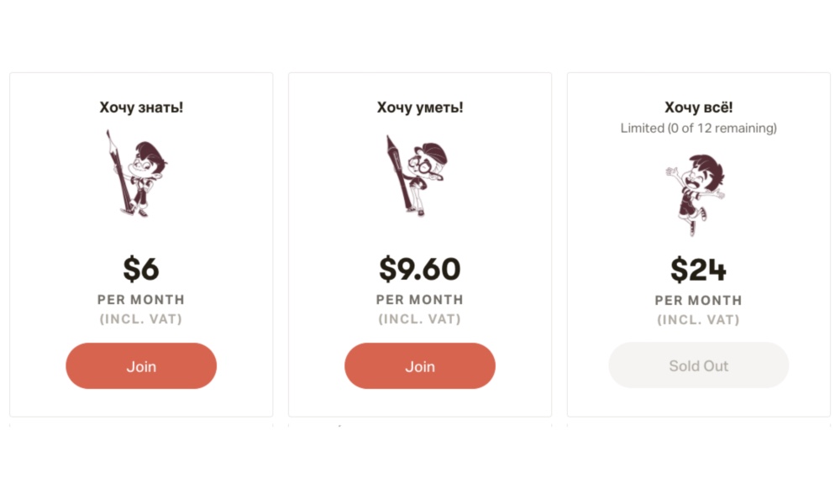Click the $24 price text
The image size is (840, 504).
point(699,269)
